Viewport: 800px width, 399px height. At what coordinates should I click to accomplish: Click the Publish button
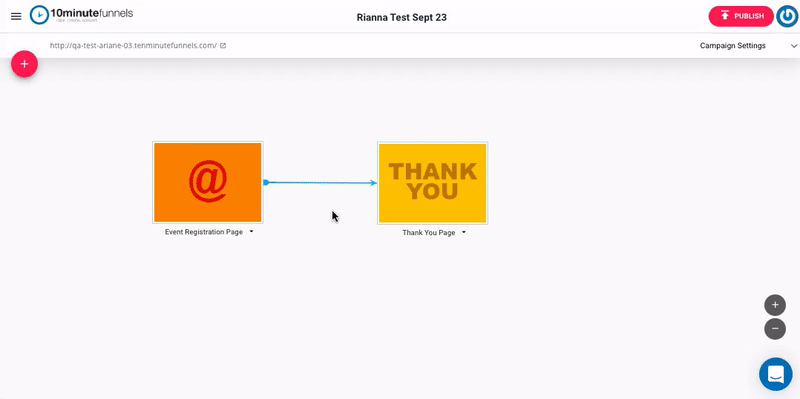coord(741,16)
